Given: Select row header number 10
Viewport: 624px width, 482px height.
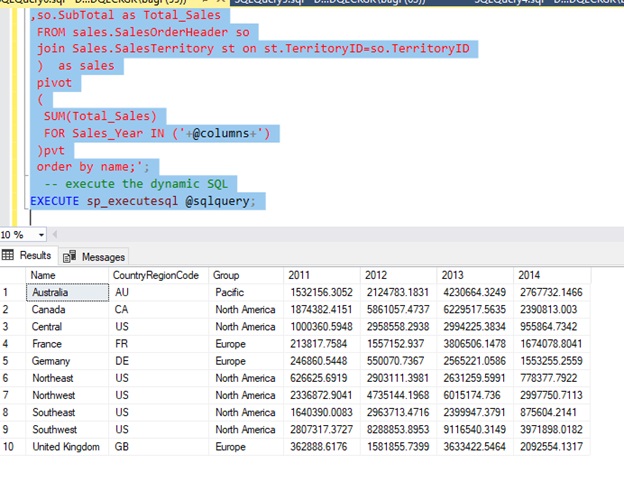Looking at the screenshot, I should coord(13,447).
